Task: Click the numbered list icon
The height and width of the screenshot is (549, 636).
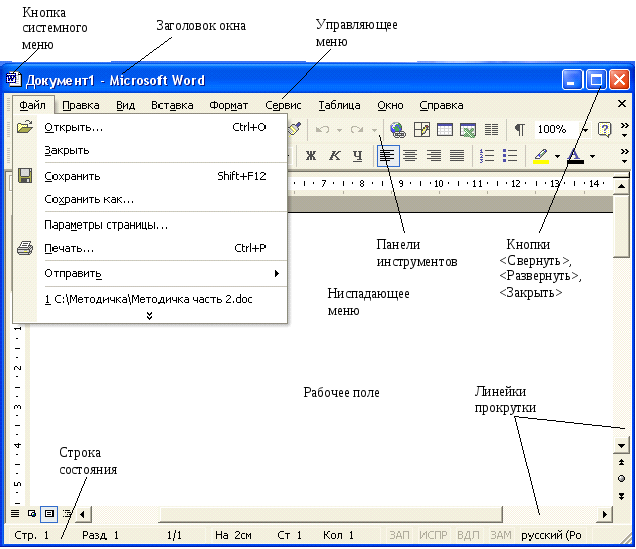Action: coord(487,155)
